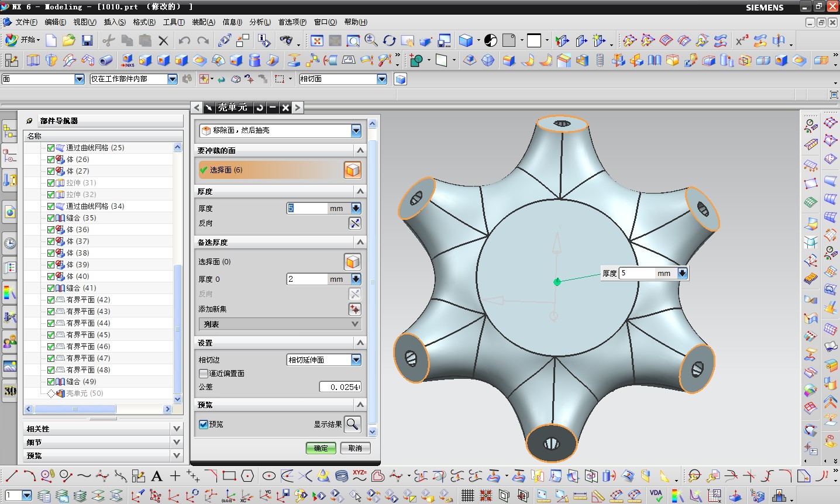Open the 面 type filter dropdown
This screenshot has width=840, height=504.
80,79
